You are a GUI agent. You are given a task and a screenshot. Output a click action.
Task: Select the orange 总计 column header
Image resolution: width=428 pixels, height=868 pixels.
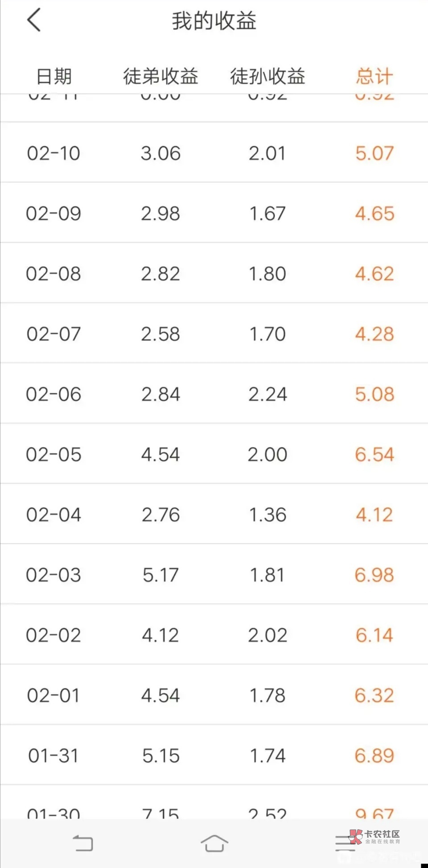click(374, 76)
